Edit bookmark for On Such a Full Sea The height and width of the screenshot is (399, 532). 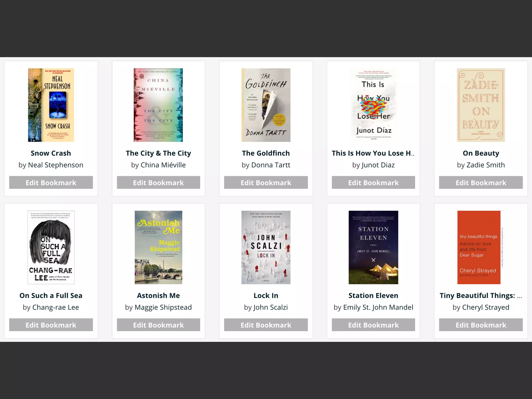coord(51,325)
